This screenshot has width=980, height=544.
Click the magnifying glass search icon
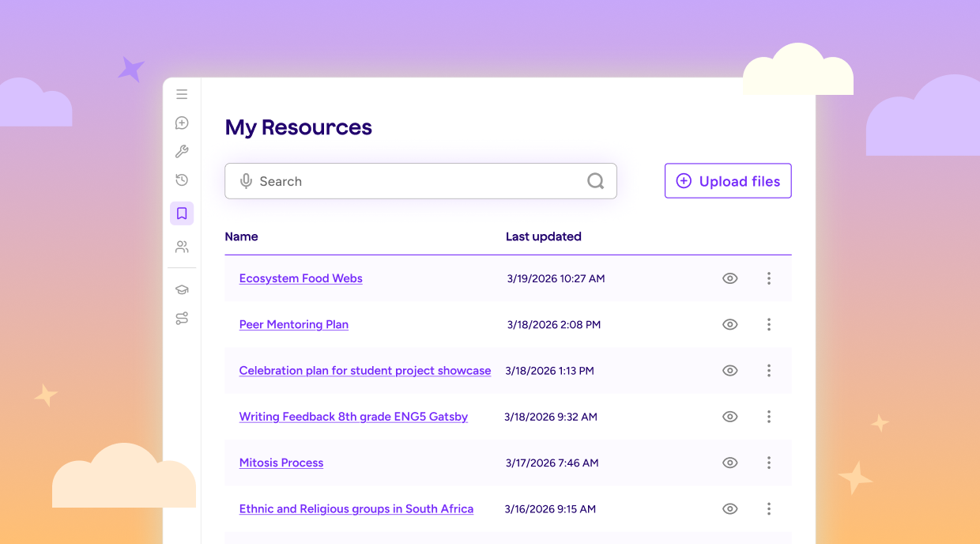595,181
